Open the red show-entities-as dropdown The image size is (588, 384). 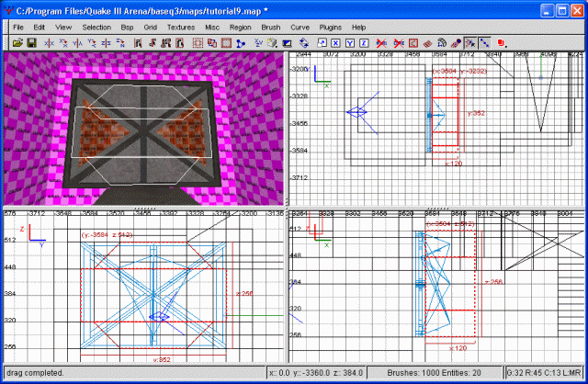[x=503, y=43]
